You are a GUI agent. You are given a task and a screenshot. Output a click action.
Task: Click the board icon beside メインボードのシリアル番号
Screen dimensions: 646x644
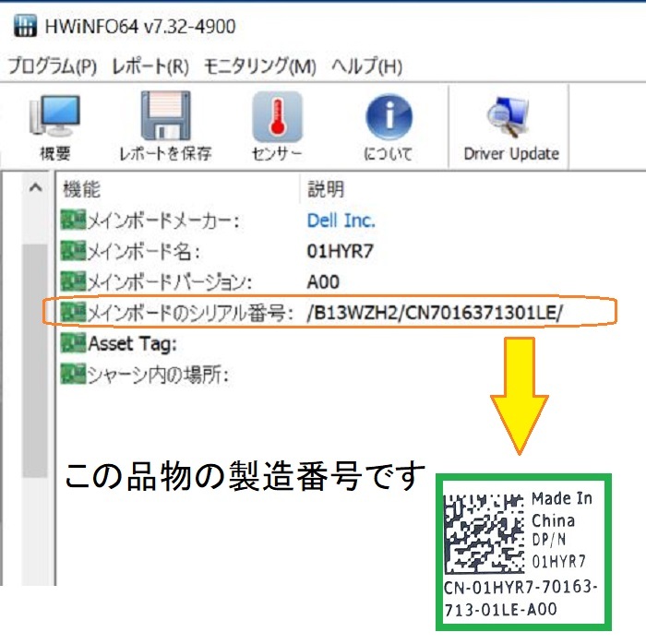(x=73, y=312)
